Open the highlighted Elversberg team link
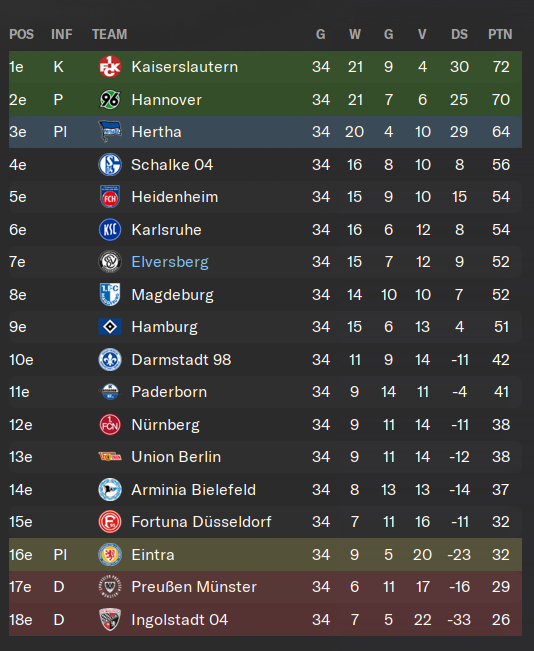The height and width of the screenshot is (651, 534). [170, 262]
